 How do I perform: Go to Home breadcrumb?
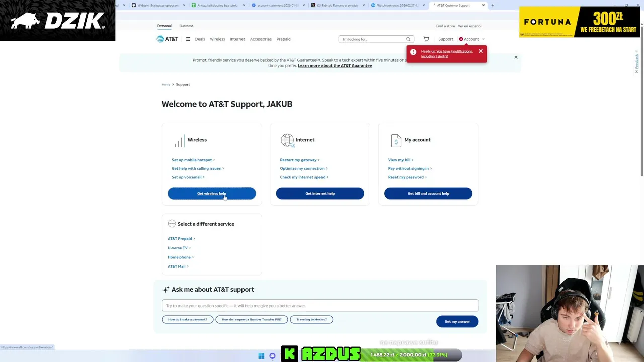coord(166,84)
